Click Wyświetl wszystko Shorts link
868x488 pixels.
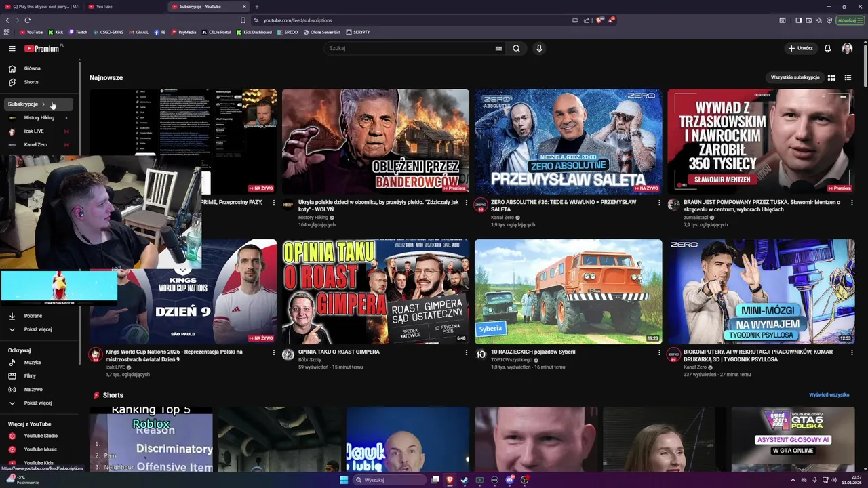coord(829,395)
